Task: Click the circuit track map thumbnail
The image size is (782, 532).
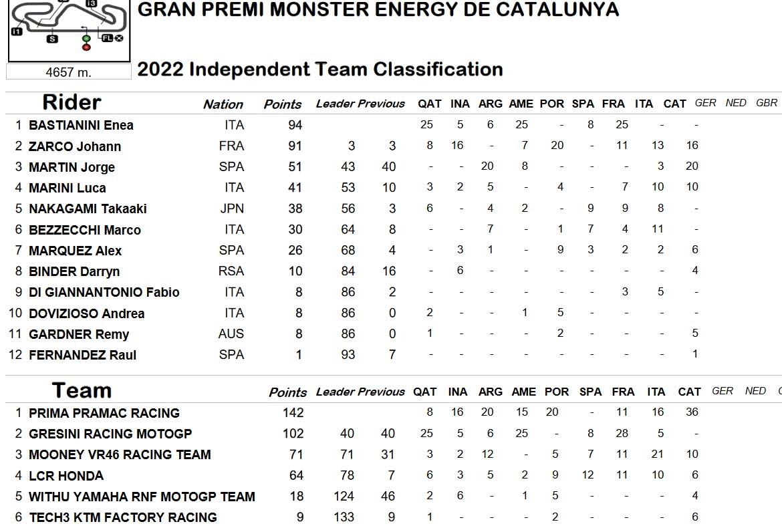Action: coord(69,31)
